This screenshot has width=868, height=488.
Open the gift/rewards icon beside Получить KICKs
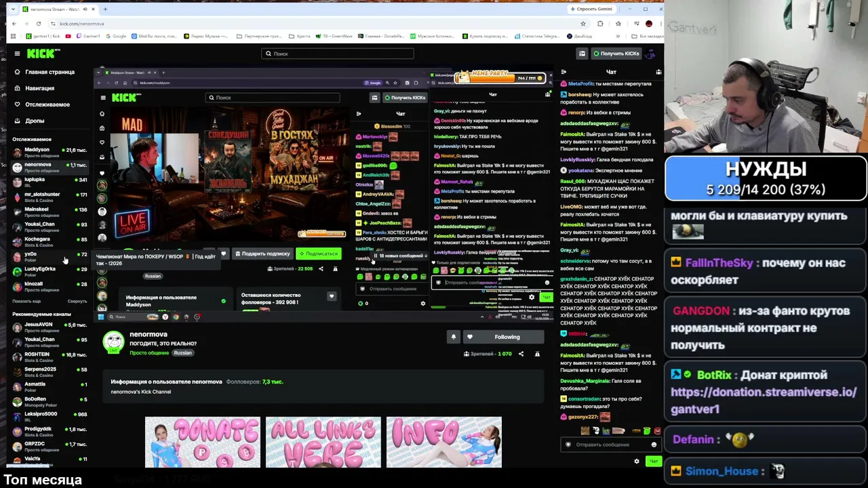click(582, 54)
